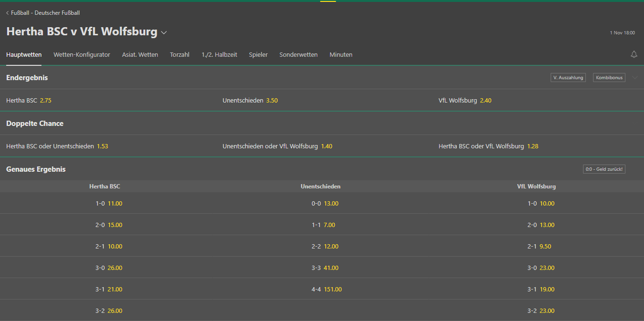Choose VfL Wolfsburg 1-0 at 10.00
644x321 pixels.
[x=541, y=203]
